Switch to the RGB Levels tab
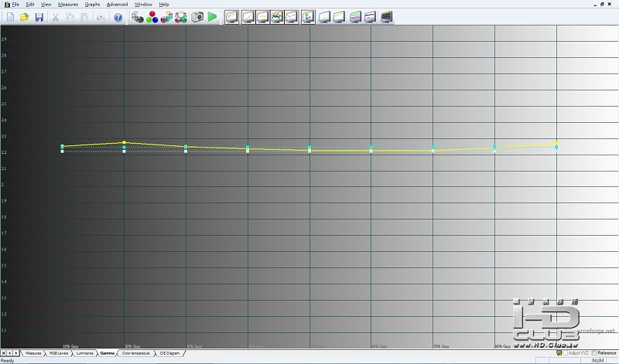Image resolution: width=619 pixels, height=364 pixels. click(x=59, y=353)
